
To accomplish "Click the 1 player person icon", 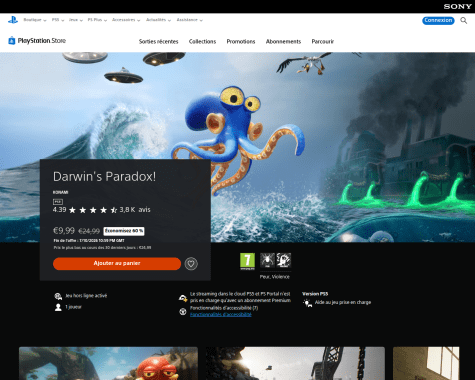I will (x=58, y=307).
